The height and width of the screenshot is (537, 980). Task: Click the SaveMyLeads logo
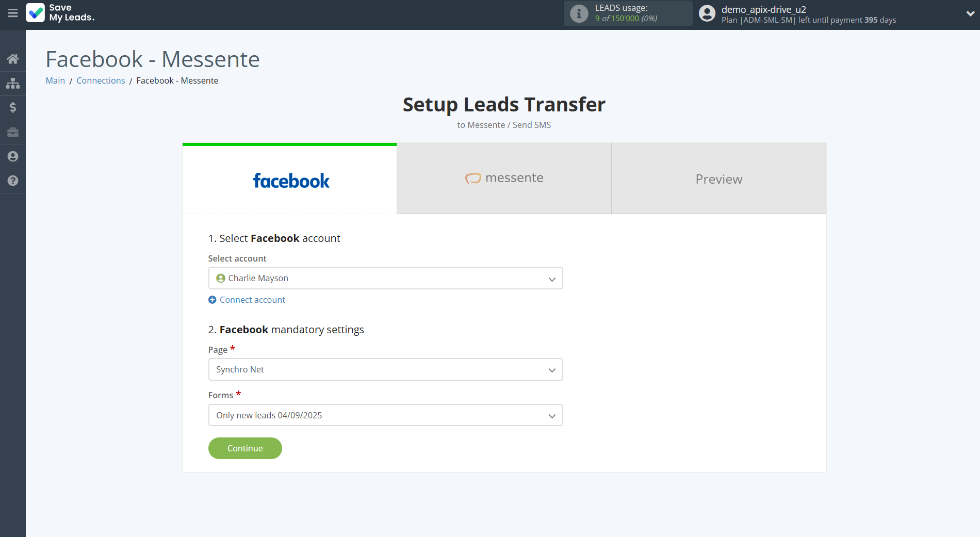[x=60, y=13]
